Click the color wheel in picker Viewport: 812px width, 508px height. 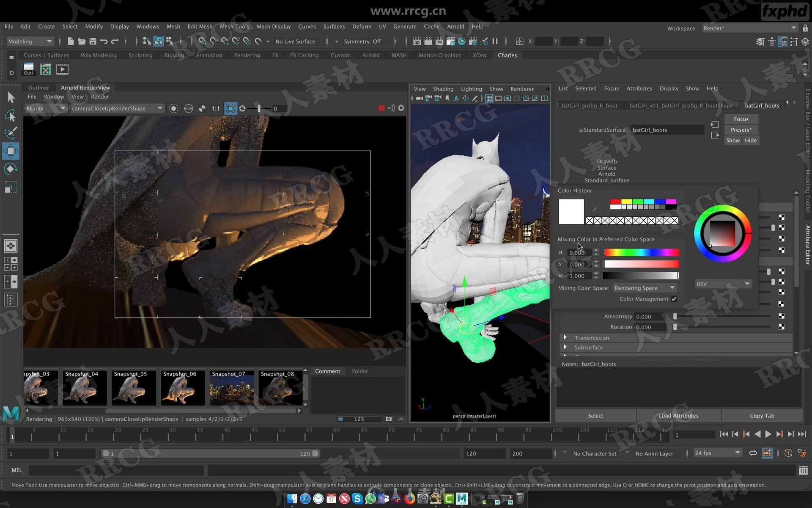(723, 233)
